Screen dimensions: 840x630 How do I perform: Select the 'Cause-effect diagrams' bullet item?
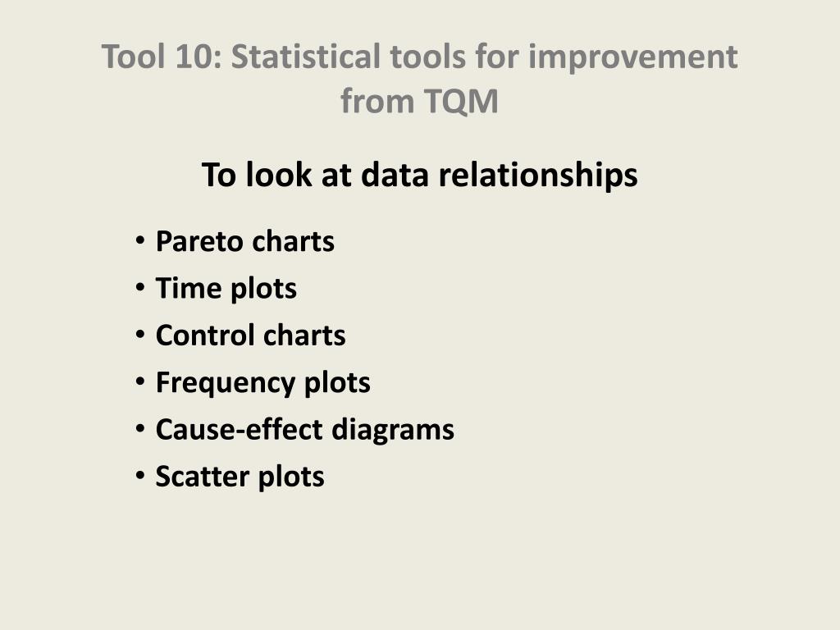(305, 430)
